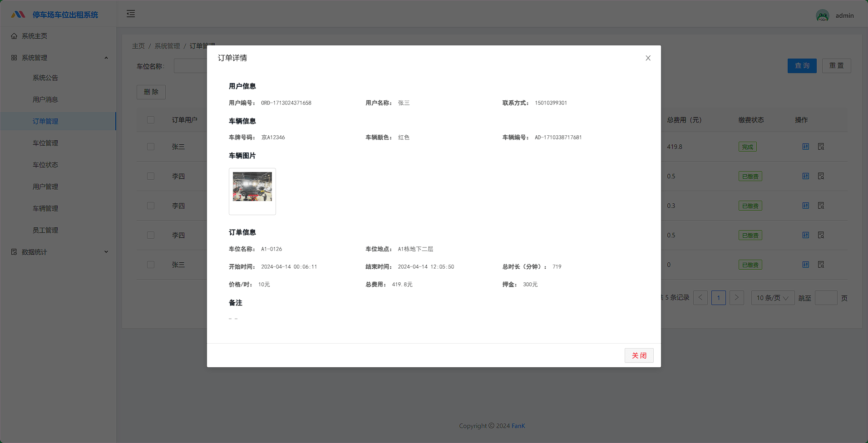Go to previous page arrow
Image resolution: width=868 pixels, height=443 pixels.
click(700, 298)
